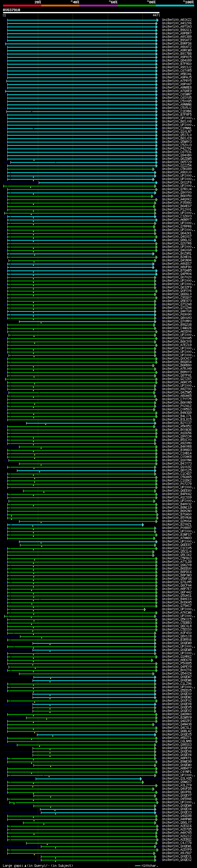Viewport: 197px width, 868px height.
Task: Select hit UniRef100_A3LZT9
Action: pos(177,785)
